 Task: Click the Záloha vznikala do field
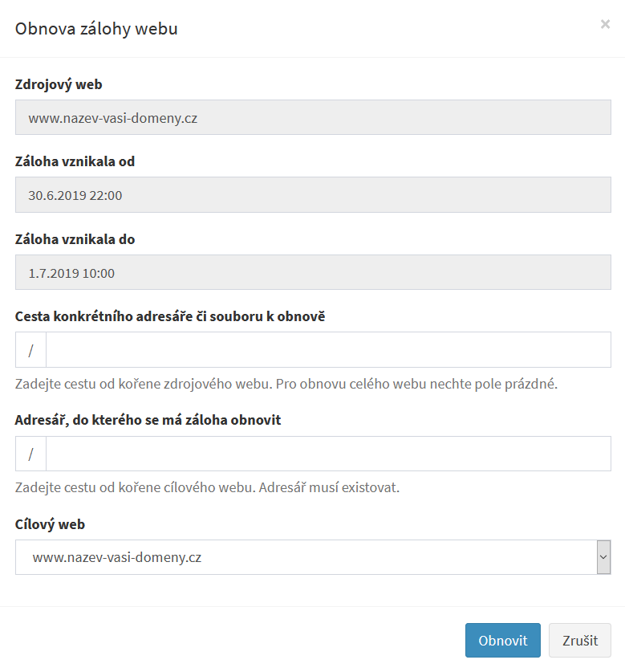[313, 273]
